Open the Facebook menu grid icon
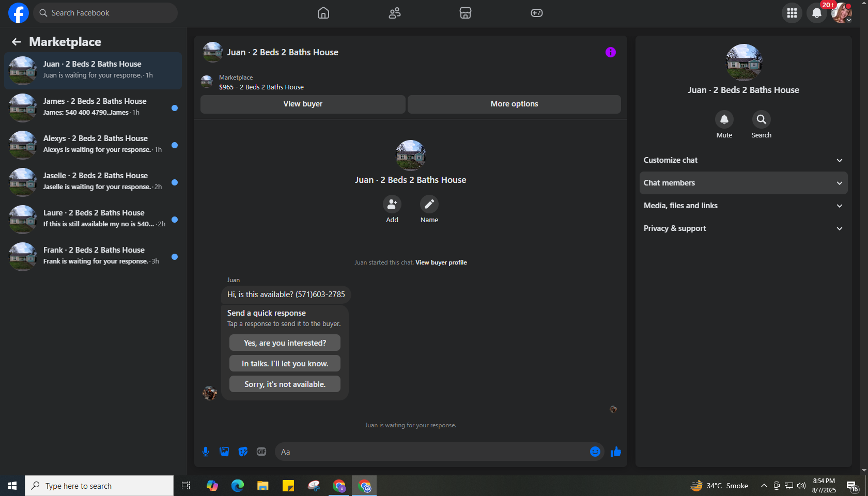 792,13
